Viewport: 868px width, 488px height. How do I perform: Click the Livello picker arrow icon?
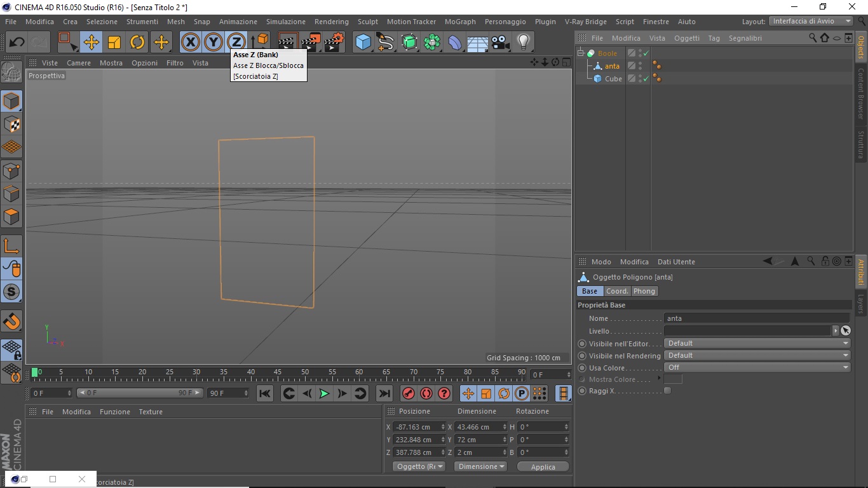(x=845, y=330)
